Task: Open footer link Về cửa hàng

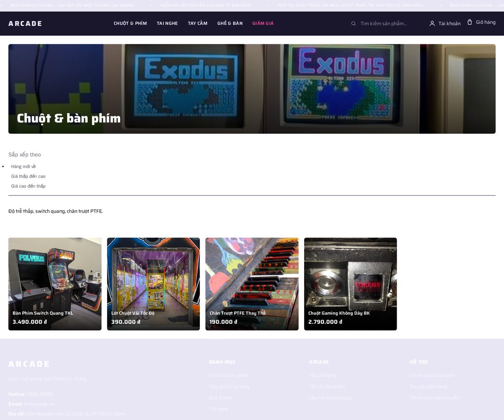Action: 323,375
